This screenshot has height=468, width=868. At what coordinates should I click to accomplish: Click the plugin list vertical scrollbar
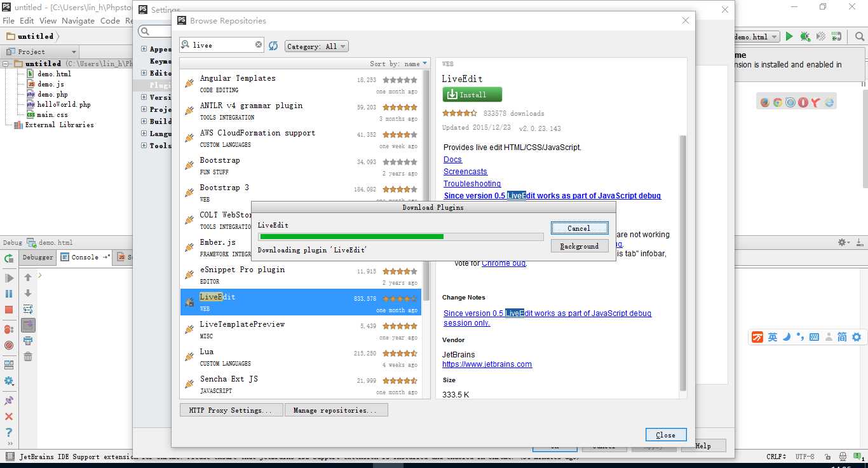click(x=426, y=184)
